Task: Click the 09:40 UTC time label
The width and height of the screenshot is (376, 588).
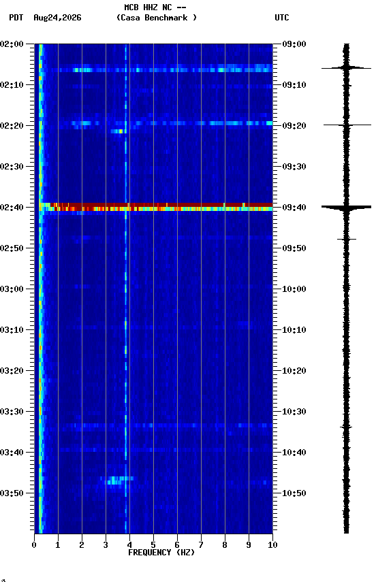Action: coord(294,208)
